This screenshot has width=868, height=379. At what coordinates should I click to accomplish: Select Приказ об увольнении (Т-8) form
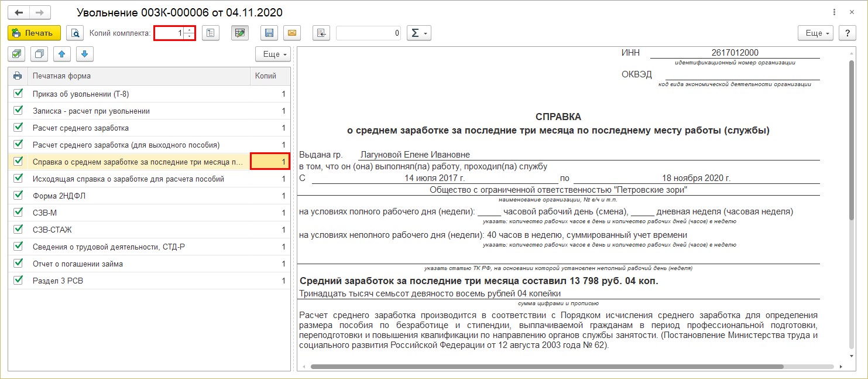(x=149, y=94)
